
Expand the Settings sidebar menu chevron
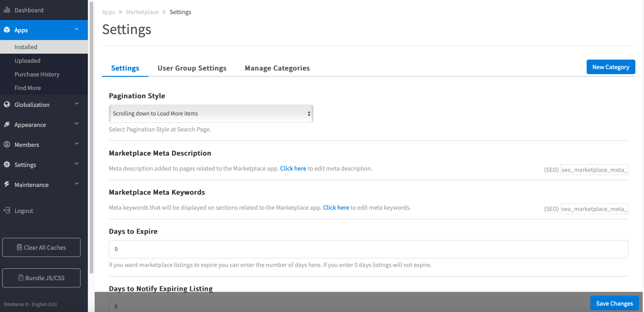pos(76,164)
